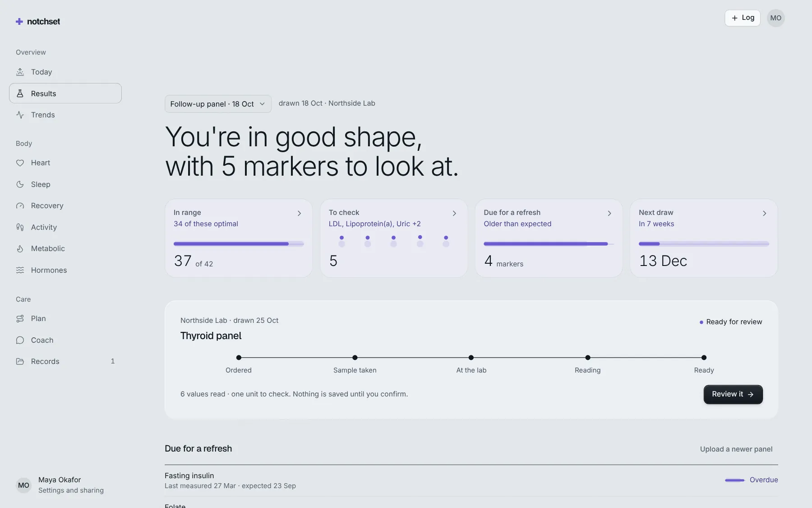Expand the In range card chevron
This screenshot has width=812, height=508.
tap(299, 213)
